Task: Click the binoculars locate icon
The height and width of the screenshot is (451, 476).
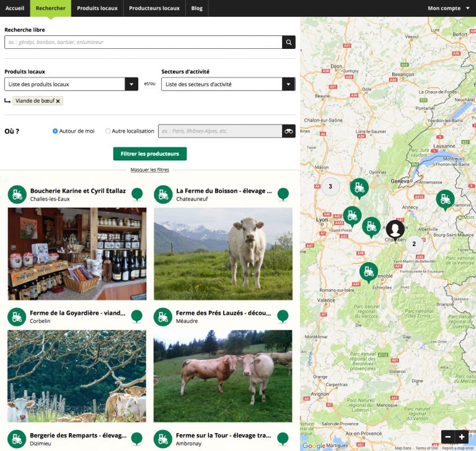Action: point(288,131)
